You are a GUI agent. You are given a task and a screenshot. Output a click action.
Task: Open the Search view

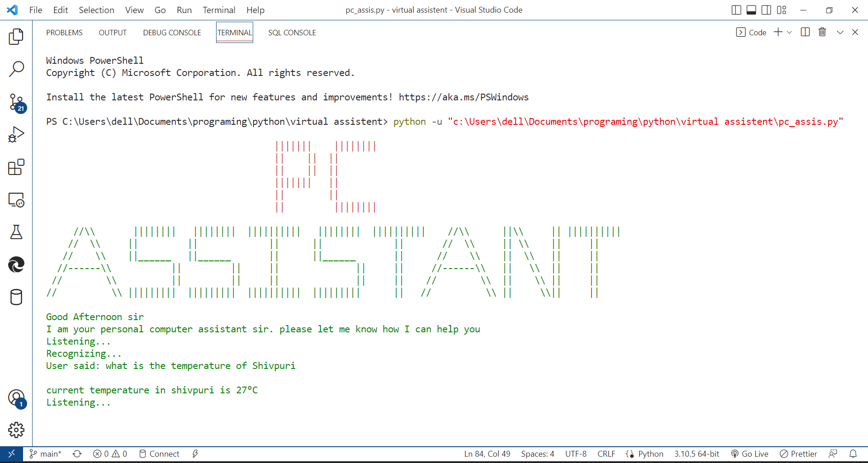(x=16, y=69)
